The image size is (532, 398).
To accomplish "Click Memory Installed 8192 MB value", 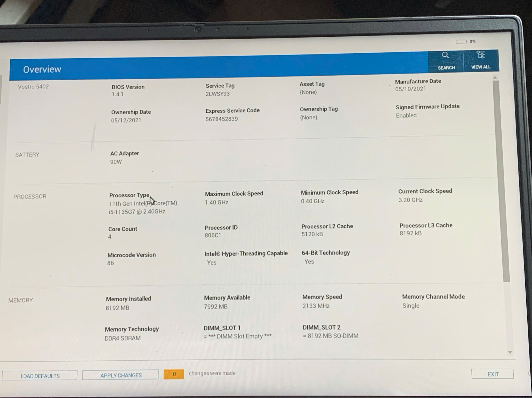I will pos(117,308).
